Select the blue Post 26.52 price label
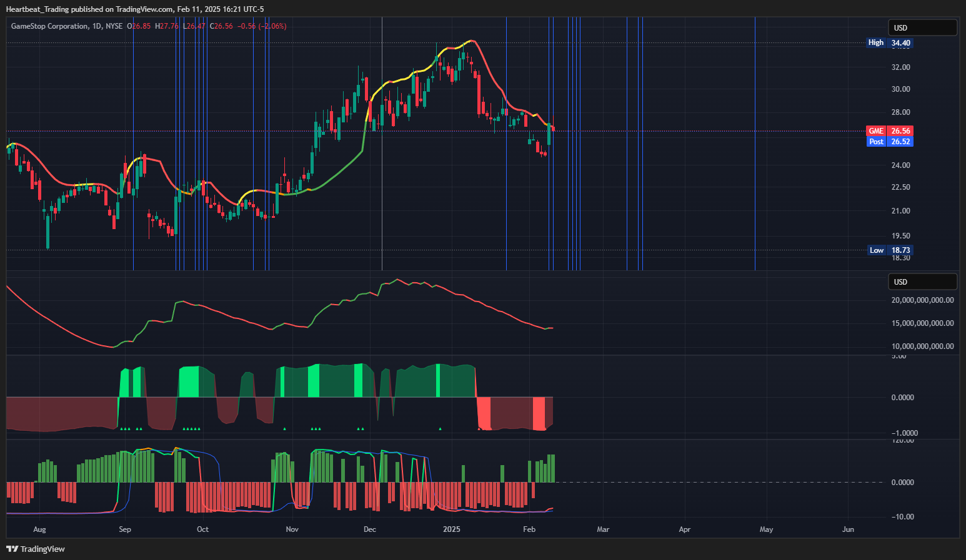The image size is (966, 560). pyautogui.click(x=890, y=141)
